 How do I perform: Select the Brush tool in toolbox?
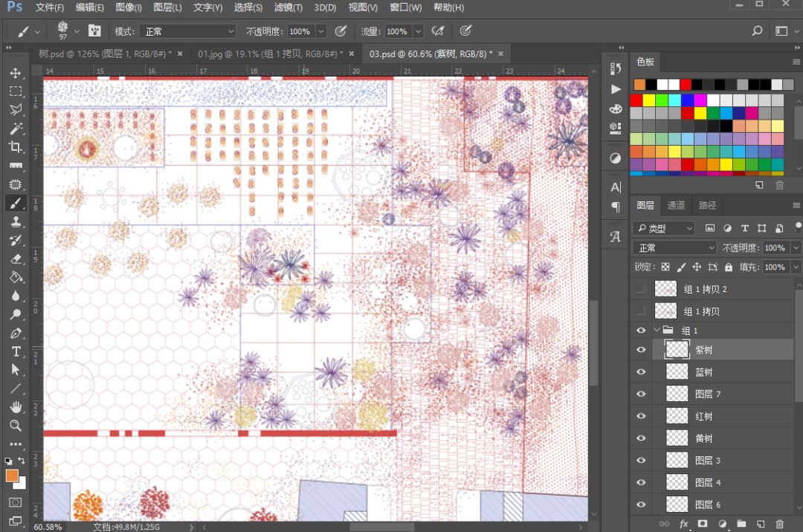(16, 203)
